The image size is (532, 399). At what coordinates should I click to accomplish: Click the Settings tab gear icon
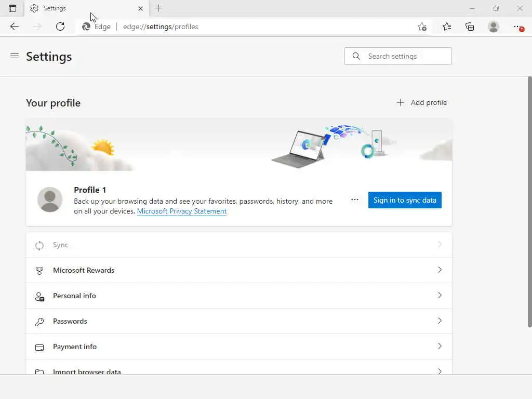(x=34, y=8)
